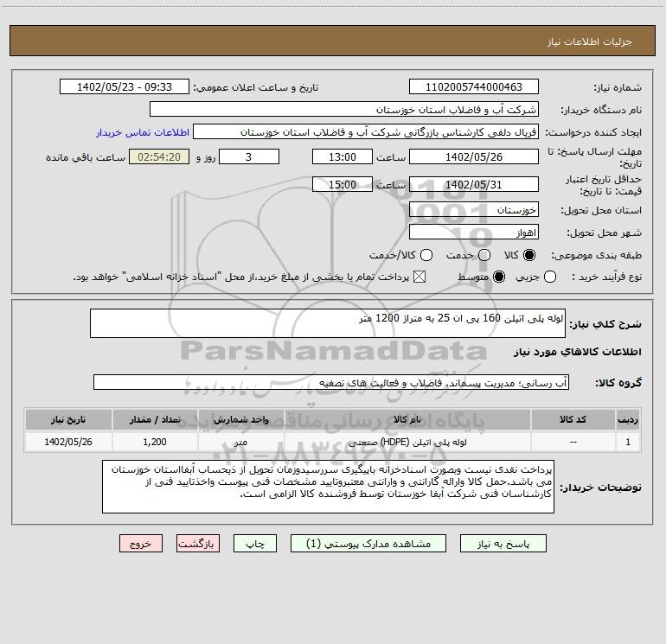Click the جزئیات اطلاعات نیاز header title
This screenshot has width=666, height=644.
coord(590,41)
